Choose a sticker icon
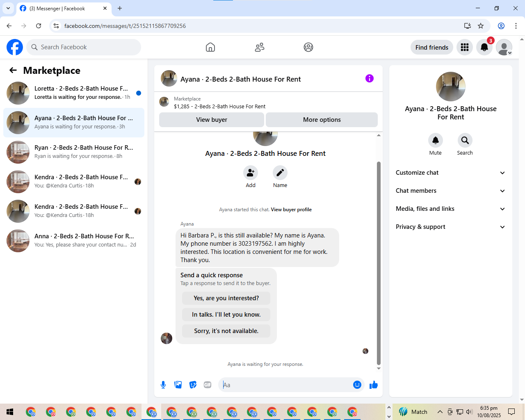Screen dimensions: 525x420 tap(193, 385)
